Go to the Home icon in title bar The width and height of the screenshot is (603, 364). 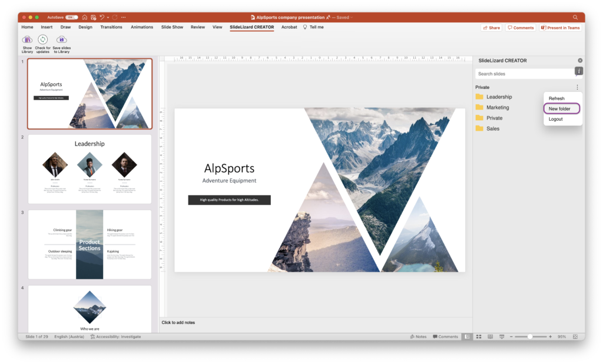pos(85,17)
